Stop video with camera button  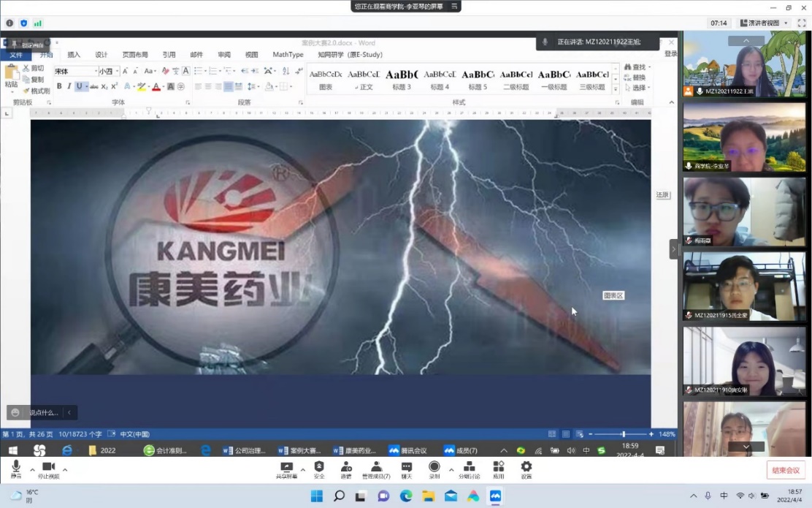pyautogui.click(x=48, y=469)
